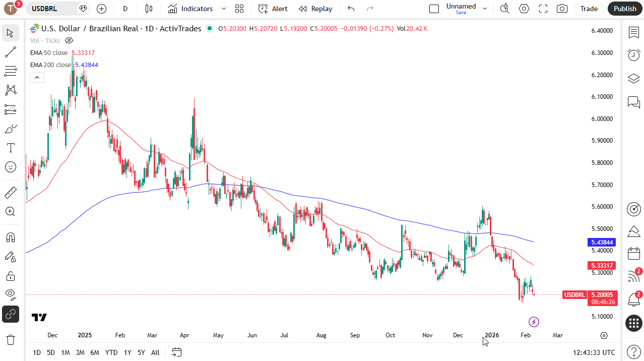Switch range to 1Y

(x=127, y=352)
